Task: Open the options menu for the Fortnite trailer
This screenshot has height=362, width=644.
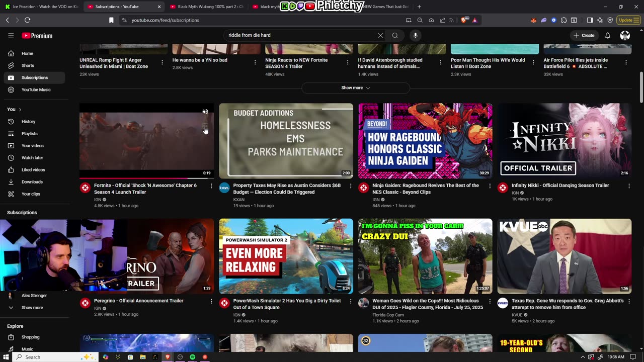Action: click(211, 186)
